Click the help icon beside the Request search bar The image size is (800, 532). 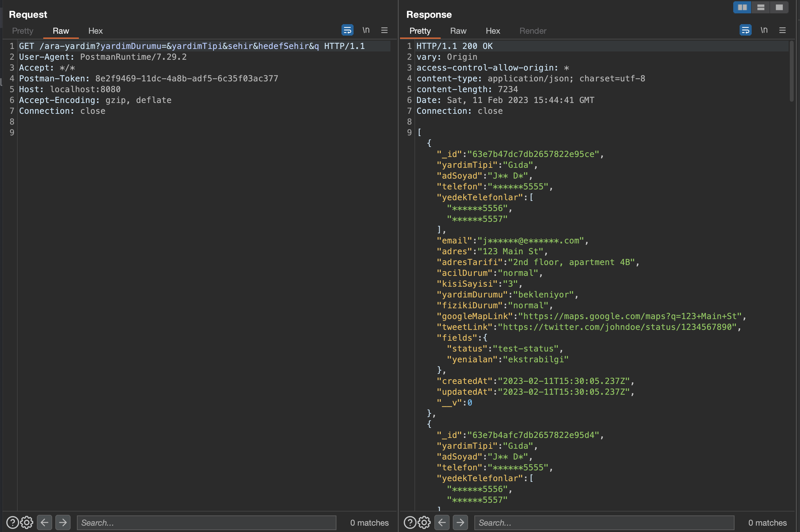click(12, 522)
